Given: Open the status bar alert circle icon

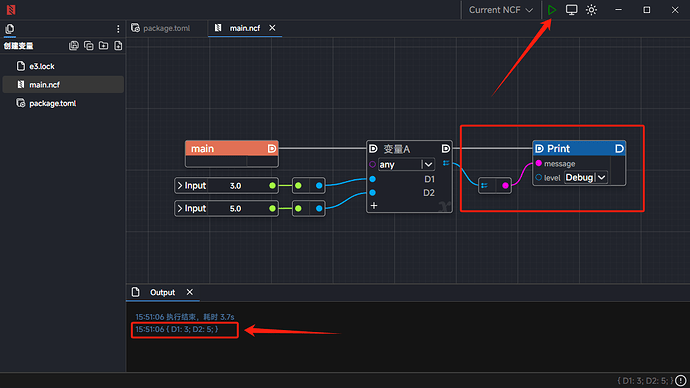Looking at the screenshot, I should [x=681, y=381].
